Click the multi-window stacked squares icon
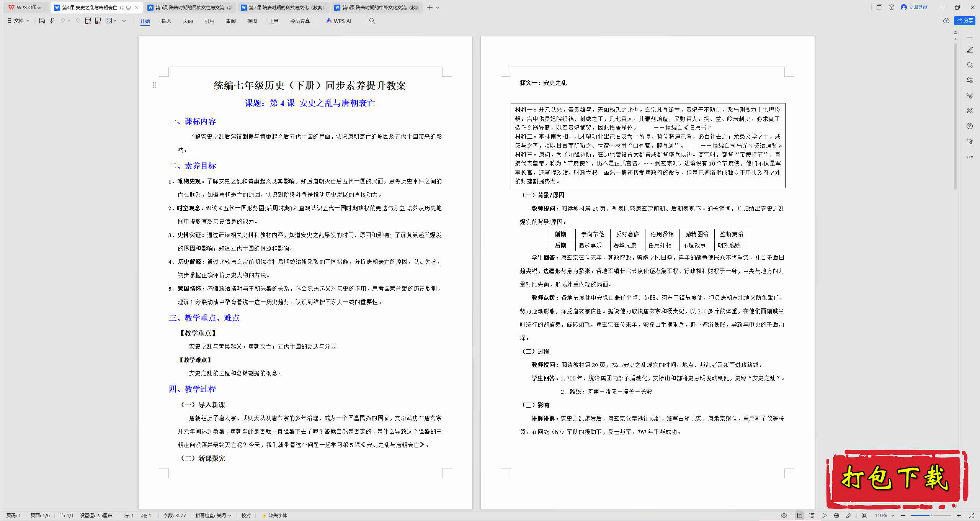980x521 pixels. pos(879,7)
